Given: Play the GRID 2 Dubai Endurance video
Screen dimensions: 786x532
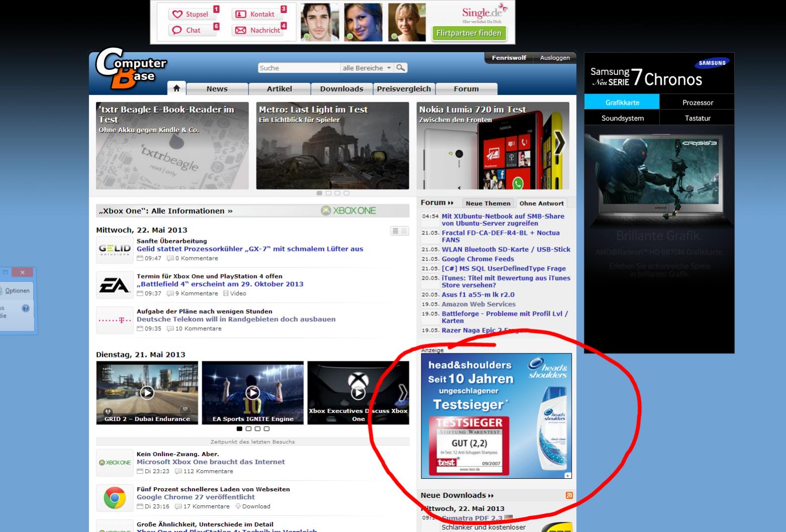Looking at the screenshot, I should 147,392.
